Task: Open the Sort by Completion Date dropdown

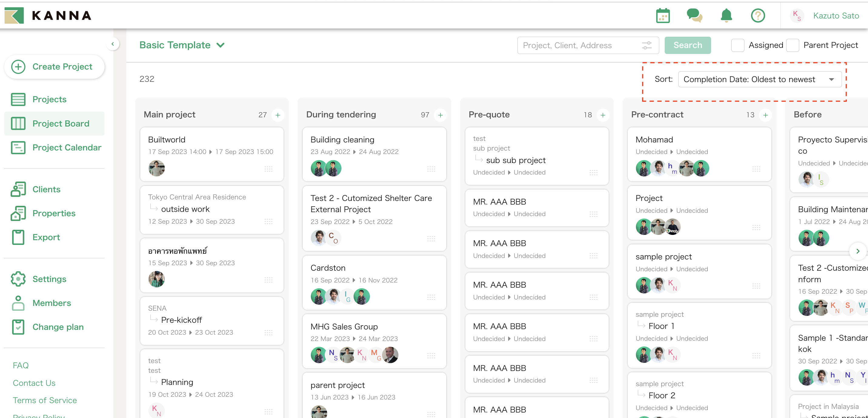Action: coord(760,79)
